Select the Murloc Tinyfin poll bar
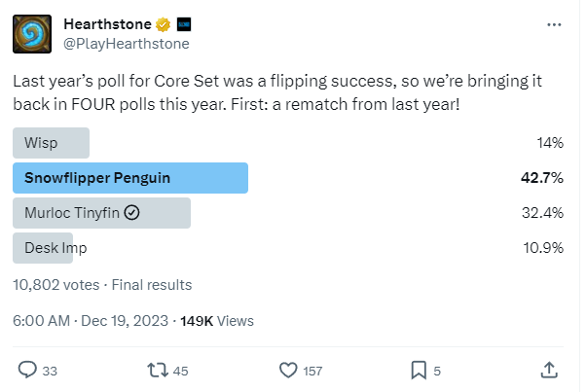The width and height of the screenshot is (587, 392). click(102, 213)
